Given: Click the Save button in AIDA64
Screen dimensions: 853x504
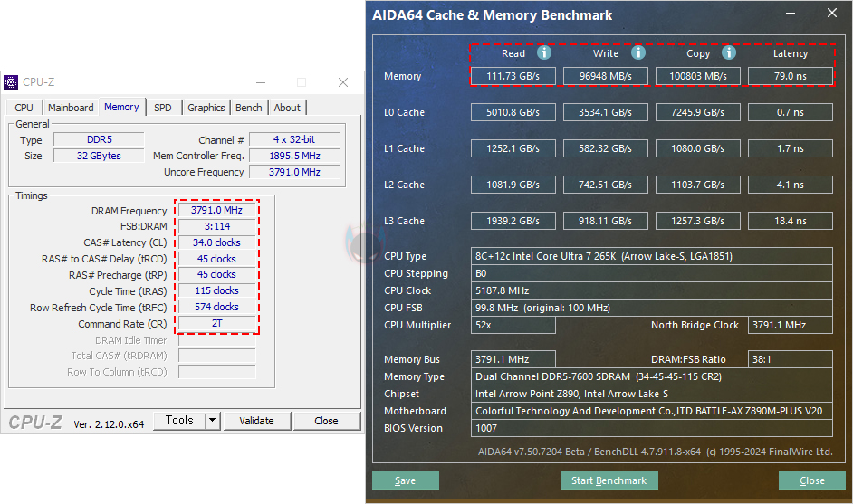Looking at the screenshot, I should tap(406, 480).
